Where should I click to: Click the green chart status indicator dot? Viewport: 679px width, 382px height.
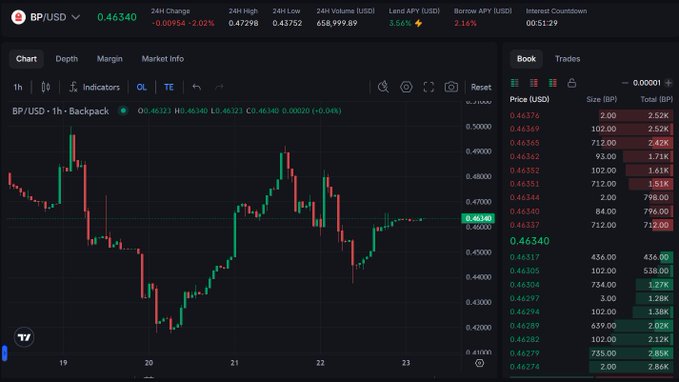coord(123,111)
